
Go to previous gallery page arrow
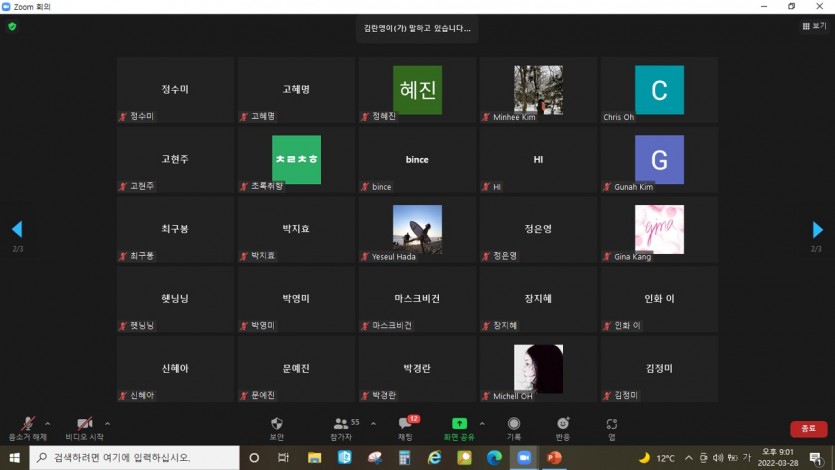[x=17, y=229]
